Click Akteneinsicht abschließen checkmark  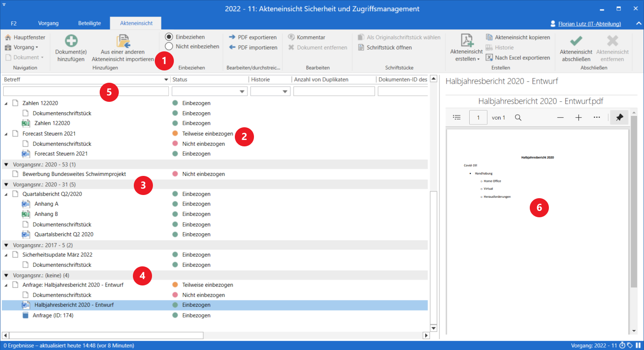[576, 40]
